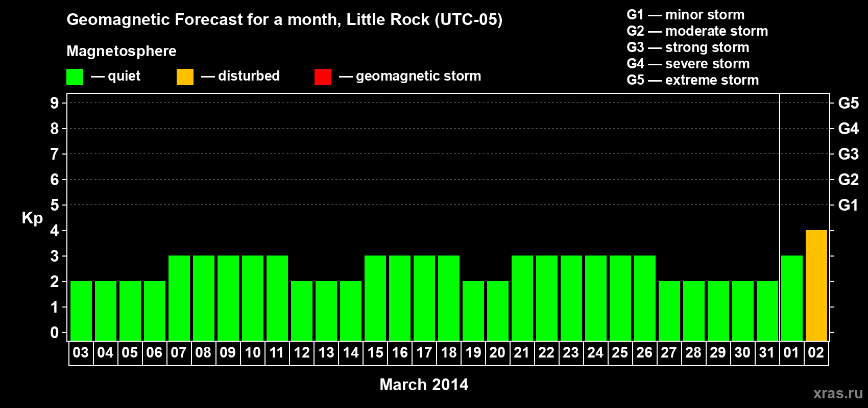Image resolution: width=868 pixels, height=408 pixels.
Task: Click the red geomagnetic storm legend swatch
Action: tap(323, 77)
